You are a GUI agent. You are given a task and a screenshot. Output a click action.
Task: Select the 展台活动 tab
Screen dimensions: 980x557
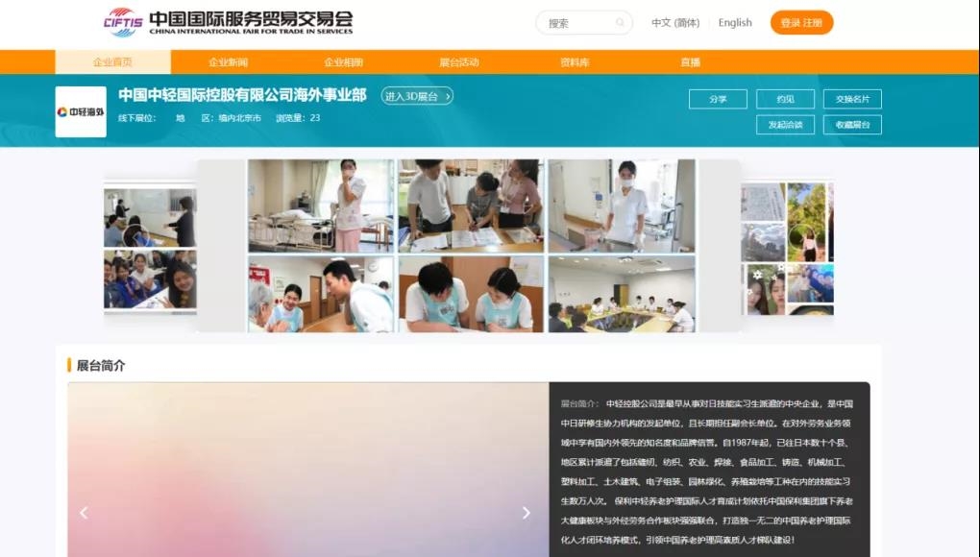458,62
